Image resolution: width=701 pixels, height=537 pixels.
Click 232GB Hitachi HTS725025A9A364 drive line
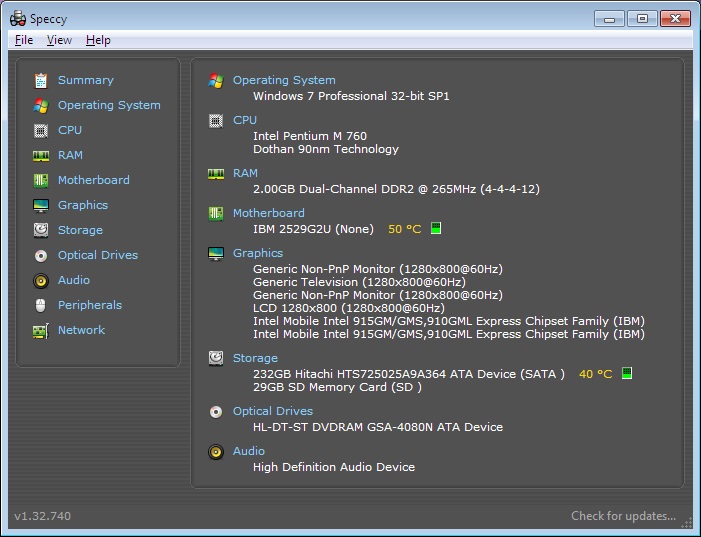coord(409,374)
